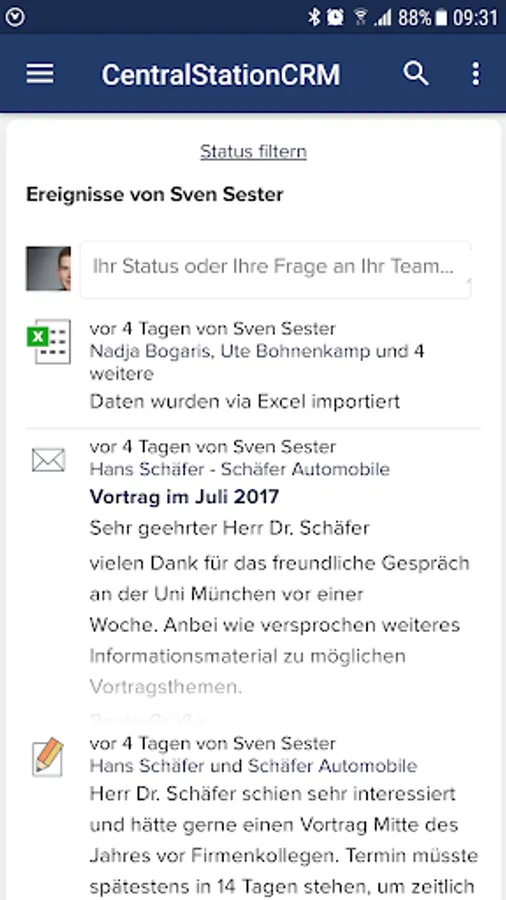Image resolution: width=506 pixels, height=900 pixels.
Task: Tap the CentralStationCRM title
Action: pos(221,75)
